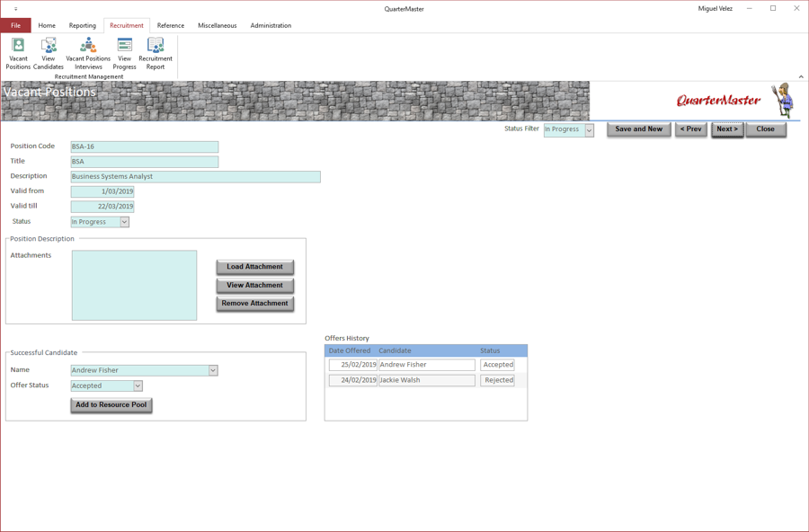Open the View Progress ribbon icon
This screenshot has width=809, height=532.
pyautogui.click(x=124, y=53)
